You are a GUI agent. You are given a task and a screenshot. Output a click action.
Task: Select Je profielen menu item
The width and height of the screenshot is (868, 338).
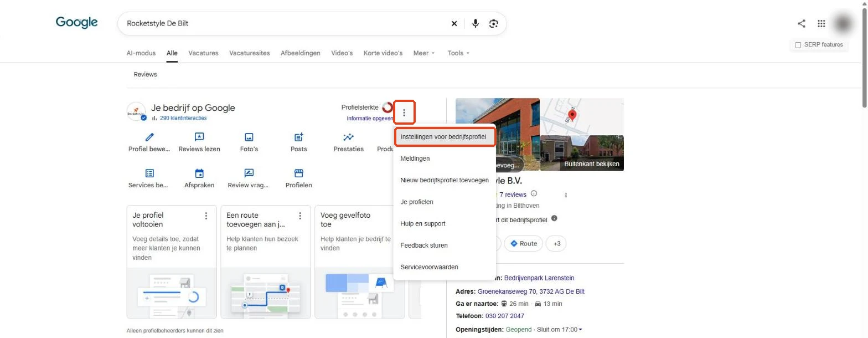point(445,202)
